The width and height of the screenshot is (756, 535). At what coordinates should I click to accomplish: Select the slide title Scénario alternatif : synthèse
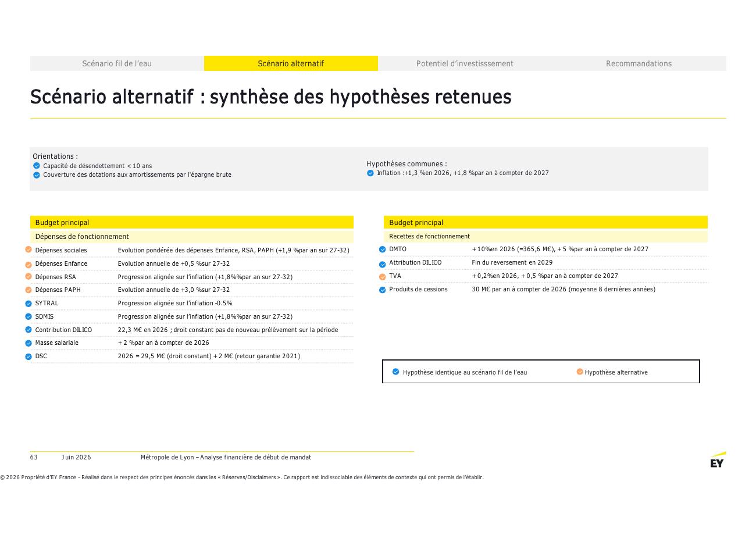click(x=271, y=97)
